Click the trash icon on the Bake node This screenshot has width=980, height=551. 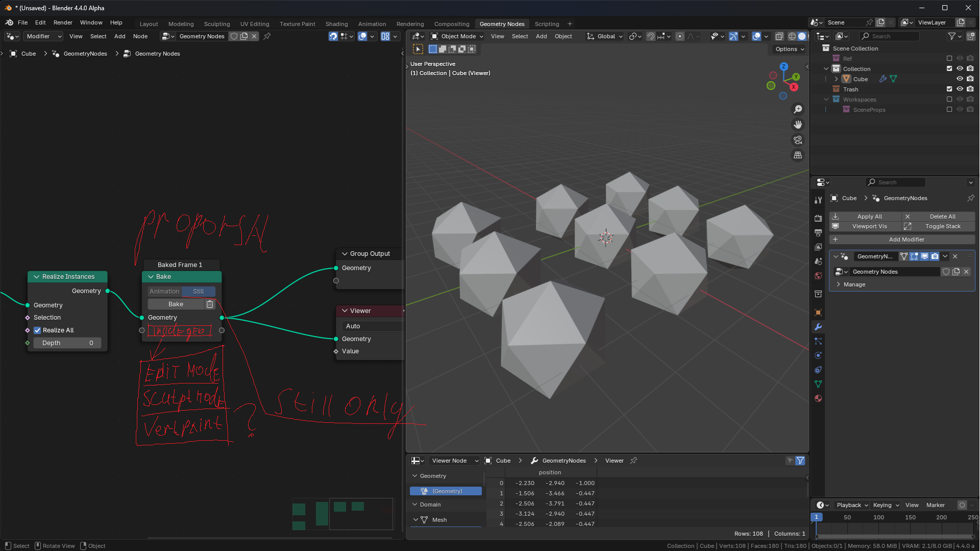tap(210, 304)
